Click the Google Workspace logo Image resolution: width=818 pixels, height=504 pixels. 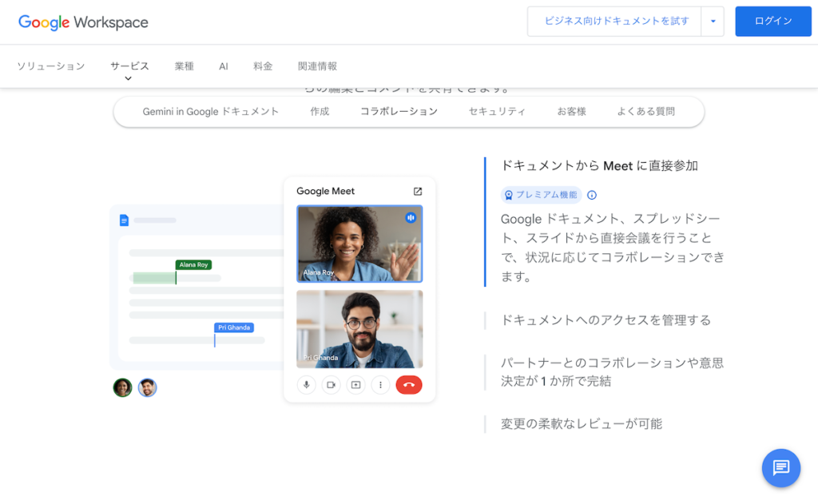83,22
